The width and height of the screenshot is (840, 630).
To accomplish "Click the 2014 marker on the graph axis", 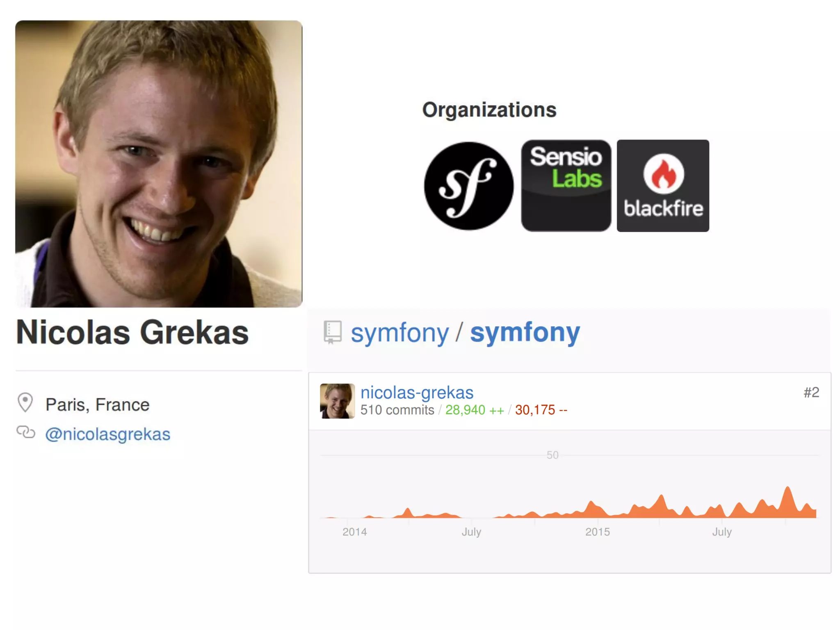I will pos(354,532).
